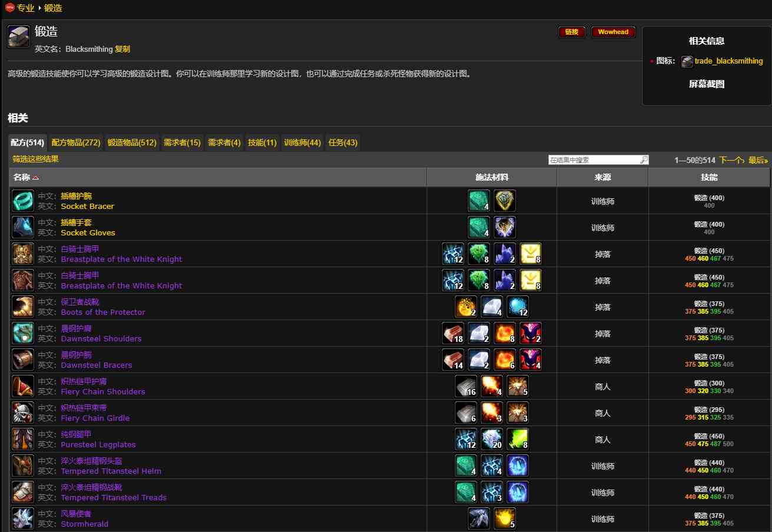Go to next page with 下一个
Viewport: 772px width, 532px height.
tap(731, 160)
